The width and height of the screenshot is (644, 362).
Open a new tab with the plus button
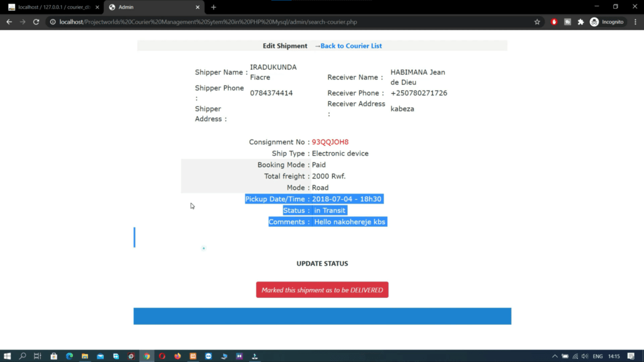pos(214,7)
